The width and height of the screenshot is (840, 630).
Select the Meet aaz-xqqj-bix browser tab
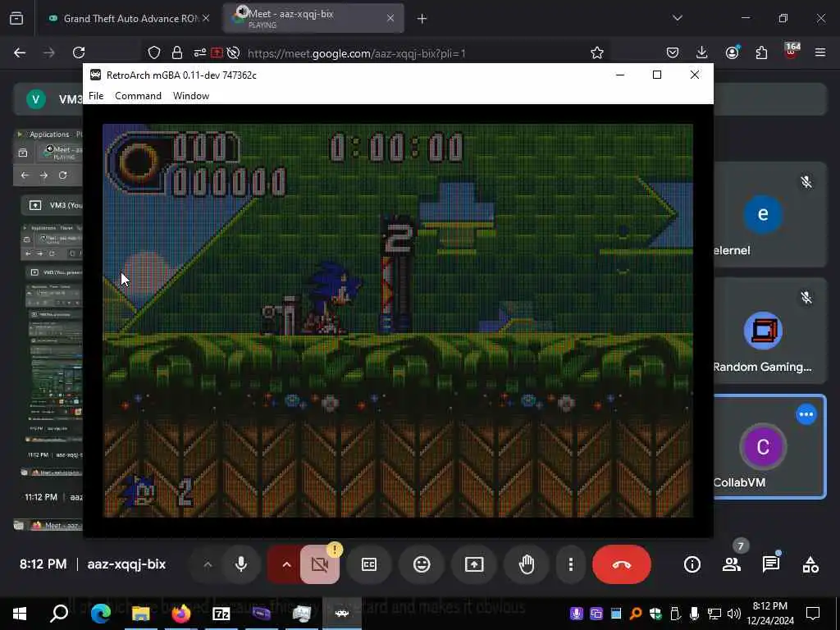[313, 19]
